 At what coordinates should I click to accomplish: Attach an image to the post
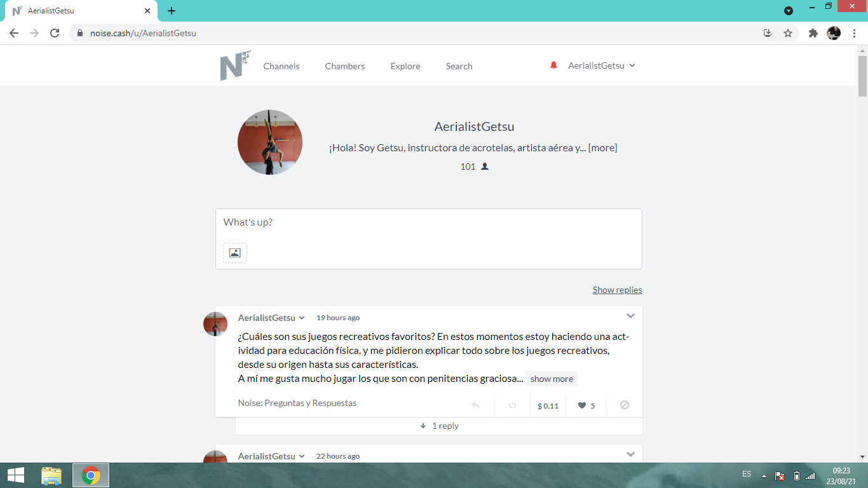(235, 253)
